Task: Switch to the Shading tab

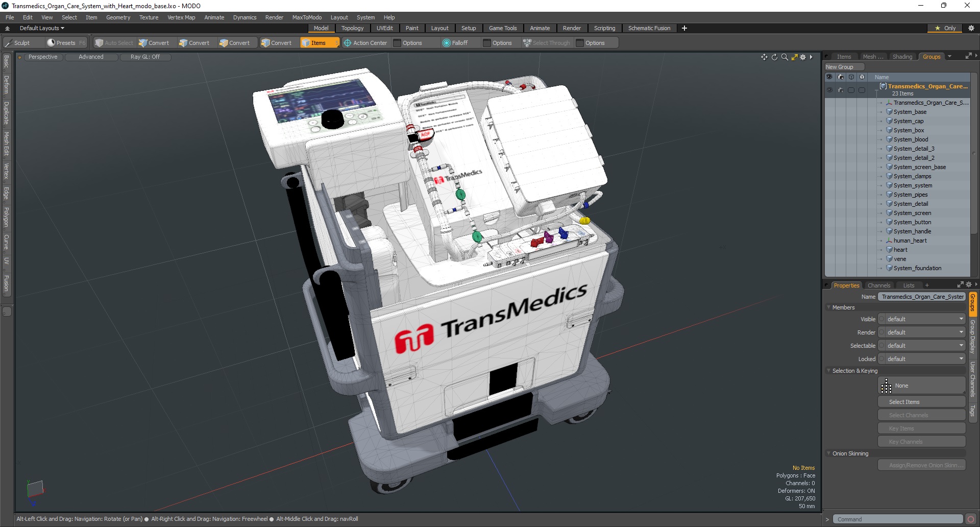Action: pos(902,57)
